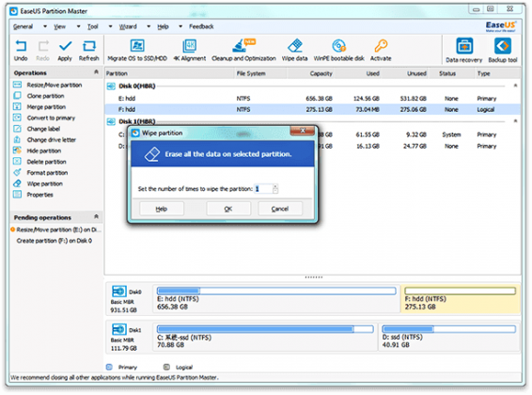Click the Activate key icon
The image size is (532, 395).
click(381, 50)
